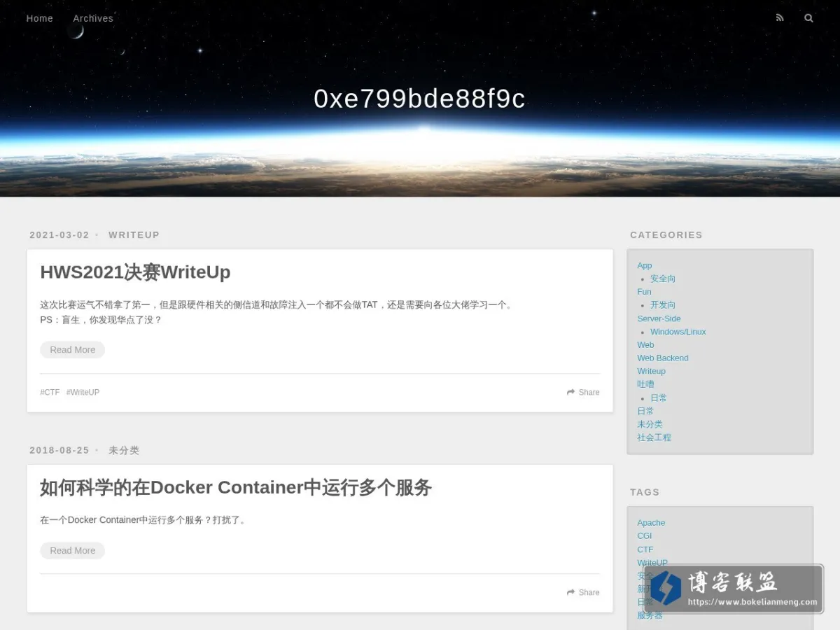Select the #CTF tag under HWS2021 post
The width and height of the screenshot is (840, 630).
click(x=50, y=392)
